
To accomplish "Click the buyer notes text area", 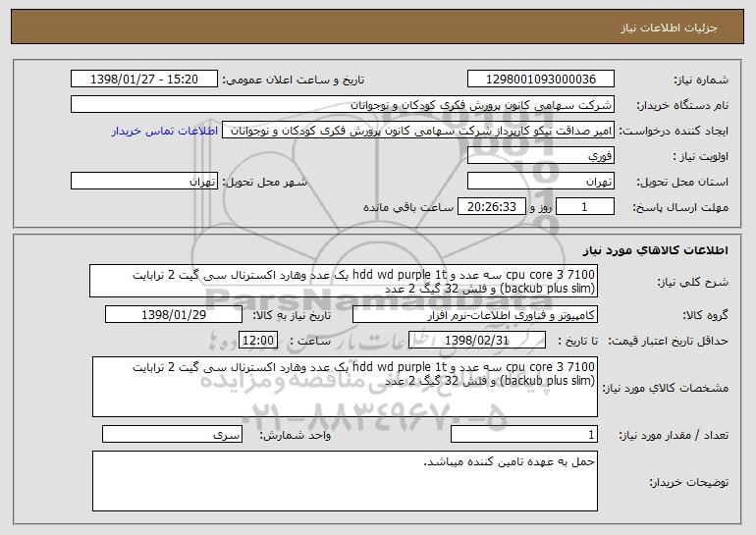I will click(x=345, y=481).
